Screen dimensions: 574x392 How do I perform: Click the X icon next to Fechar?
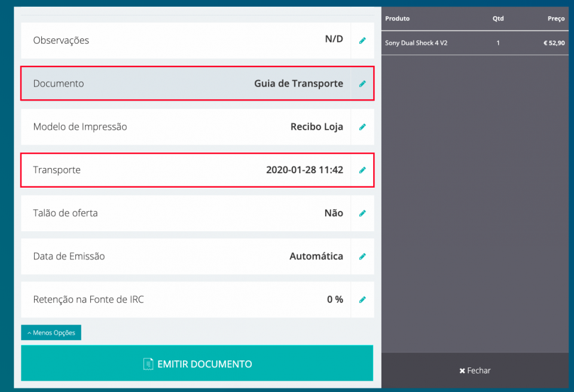pos(463,370)
